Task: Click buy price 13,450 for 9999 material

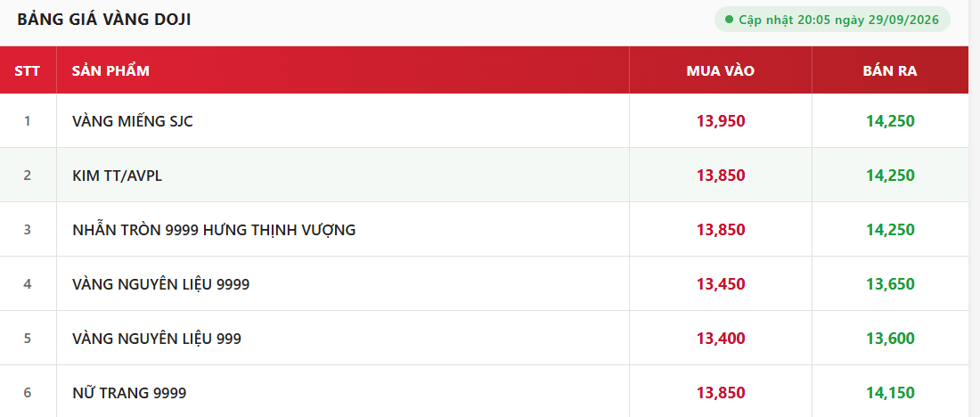Action: [x=721, y=284]
